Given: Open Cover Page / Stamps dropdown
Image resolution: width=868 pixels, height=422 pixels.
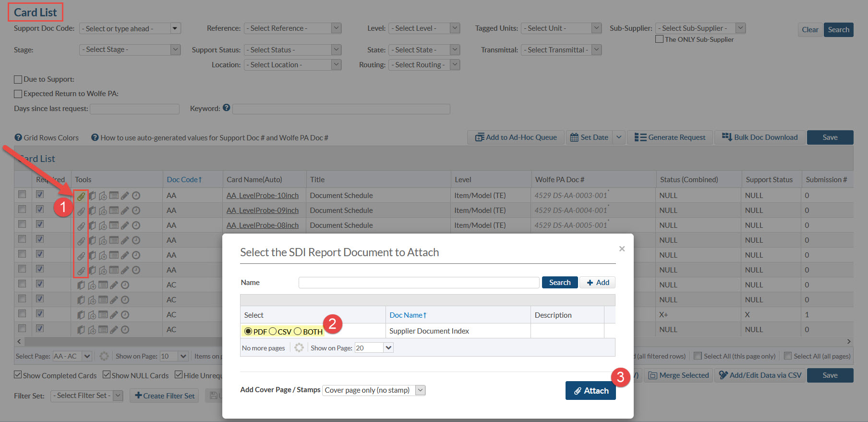Looking at the screenshot, I should [374, 390].
